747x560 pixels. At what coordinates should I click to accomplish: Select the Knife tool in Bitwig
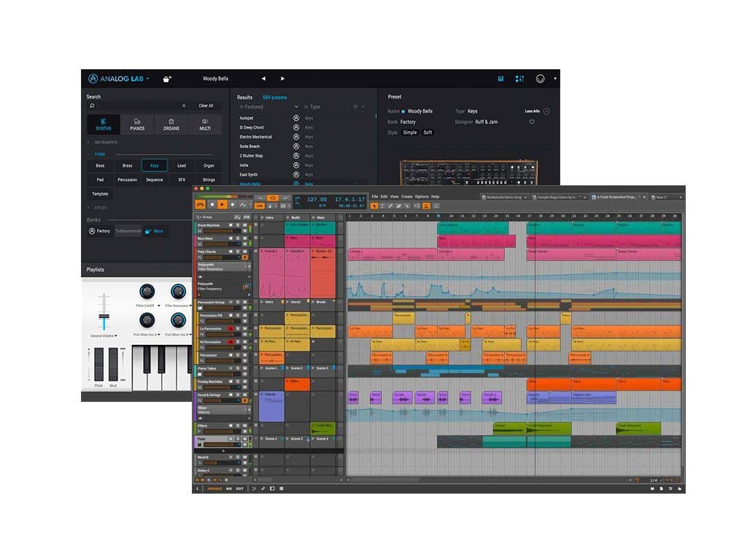tap(407, 206)
